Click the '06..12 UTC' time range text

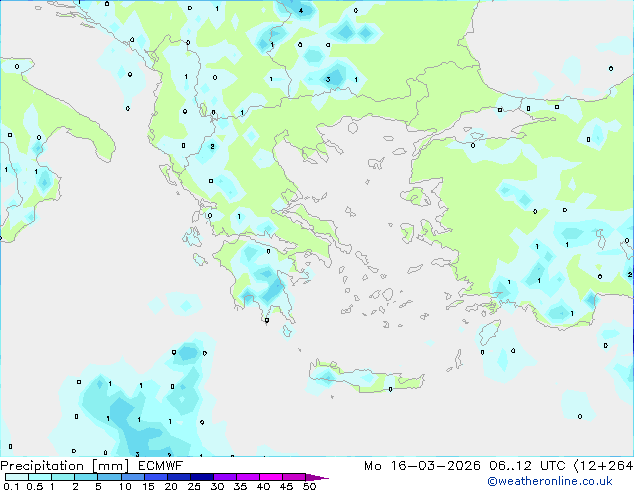527,466
